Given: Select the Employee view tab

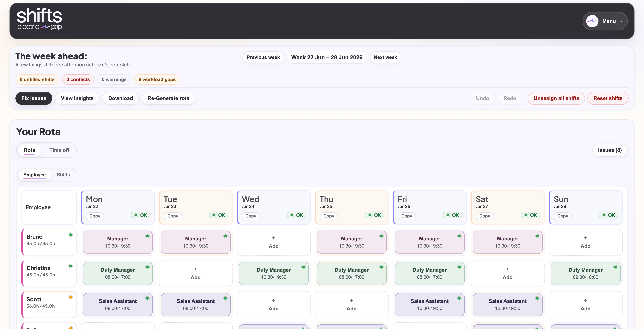Looking at the screenshot, I should 34,175.
